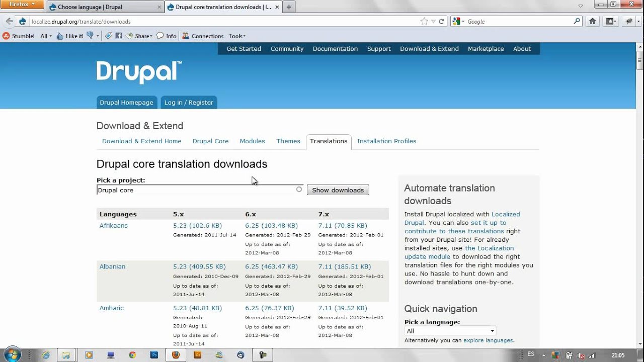Open the Afrikaans language link
The height and width of the screenshot is (362, 644).
[x=114, y=226]
